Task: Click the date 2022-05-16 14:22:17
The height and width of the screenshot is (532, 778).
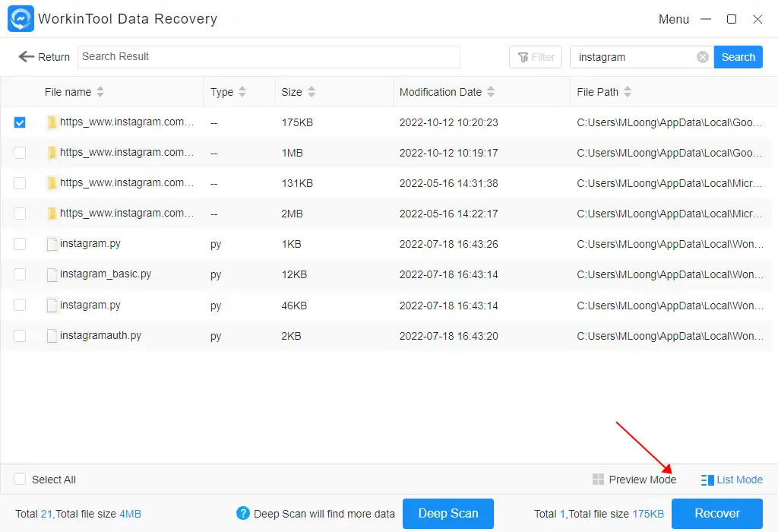Action: click(448, 214)
